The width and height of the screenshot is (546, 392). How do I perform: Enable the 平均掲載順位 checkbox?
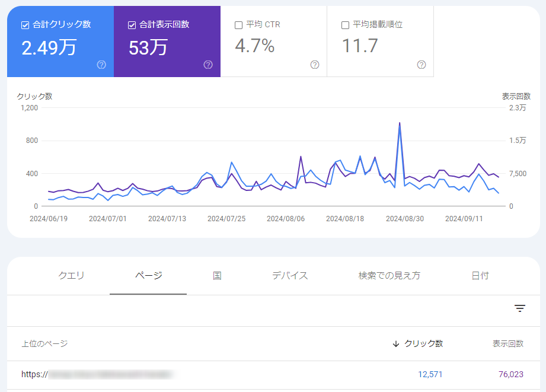coord(345,25)
